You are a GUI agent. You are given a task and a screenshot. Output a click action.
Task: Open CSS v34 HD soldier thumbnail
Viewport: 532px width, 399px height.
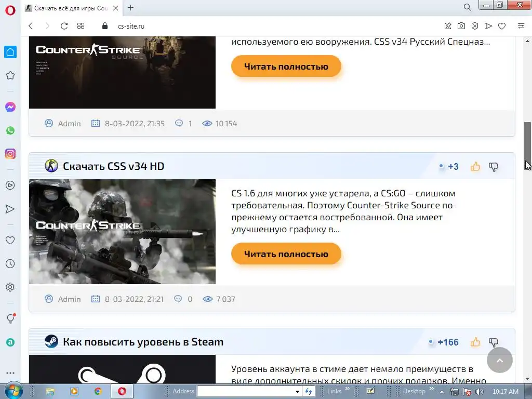point(122,232)
